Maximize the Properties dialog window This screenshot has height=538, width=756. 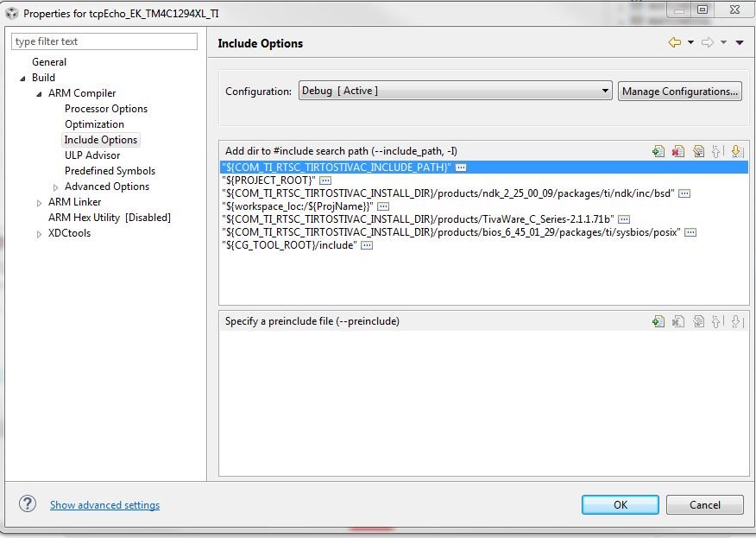point(702,9)
